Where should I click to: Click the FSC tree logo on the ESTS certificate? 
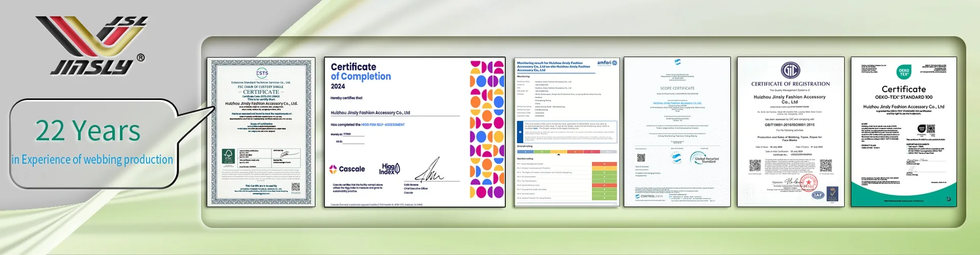pos(229,157)
